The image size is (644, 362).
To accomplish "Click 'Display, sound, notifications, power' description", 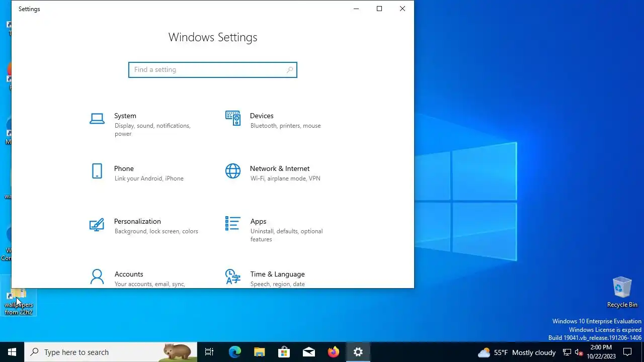I will click(x=152, y=130).
